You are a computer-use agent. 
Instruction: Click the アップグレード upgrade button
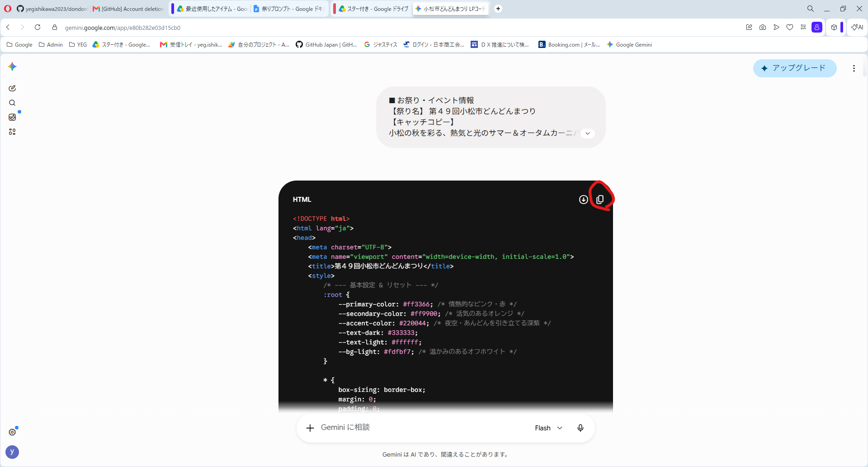pos(795,68)
